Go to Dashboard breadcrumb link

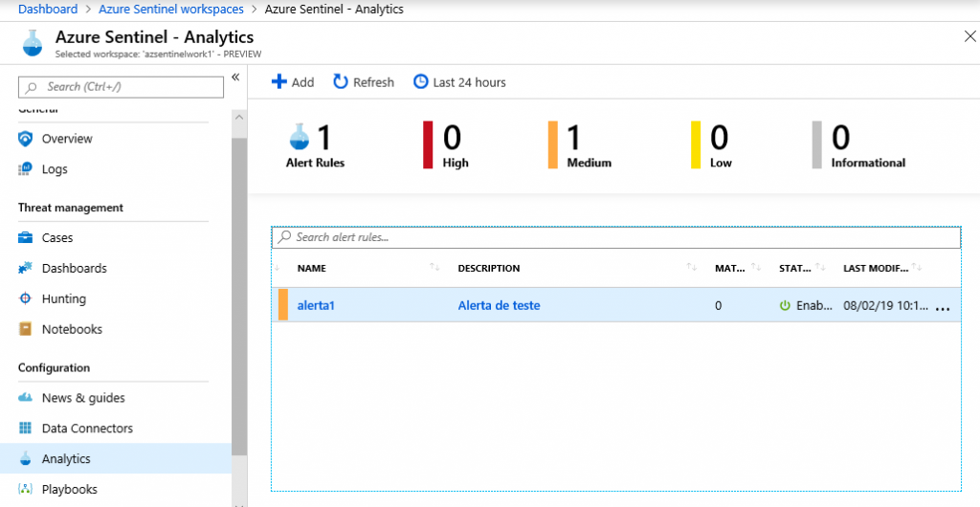coord(48,10)
